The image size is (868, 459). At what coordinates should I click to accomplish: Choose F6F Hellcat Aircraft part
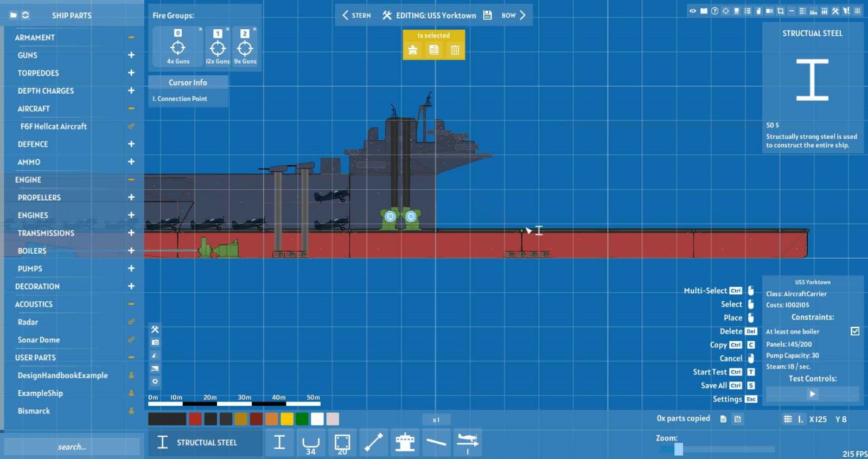[x=54, y=126]
